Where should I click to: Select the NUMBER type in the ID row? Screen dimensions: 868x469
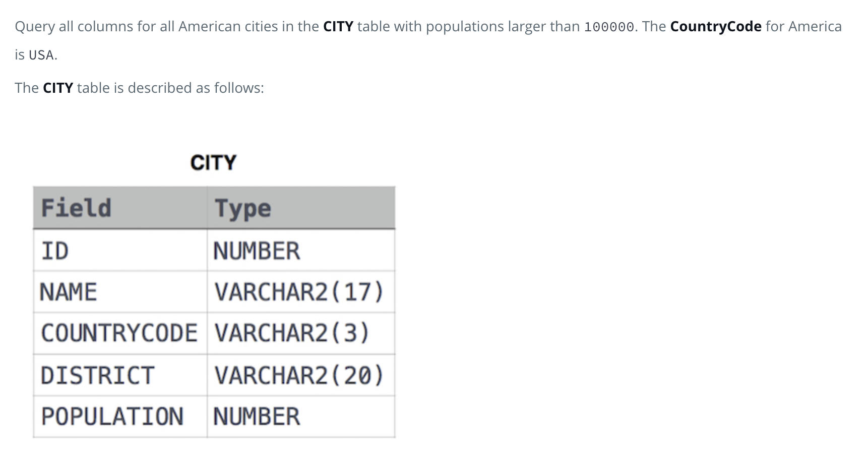257,251
